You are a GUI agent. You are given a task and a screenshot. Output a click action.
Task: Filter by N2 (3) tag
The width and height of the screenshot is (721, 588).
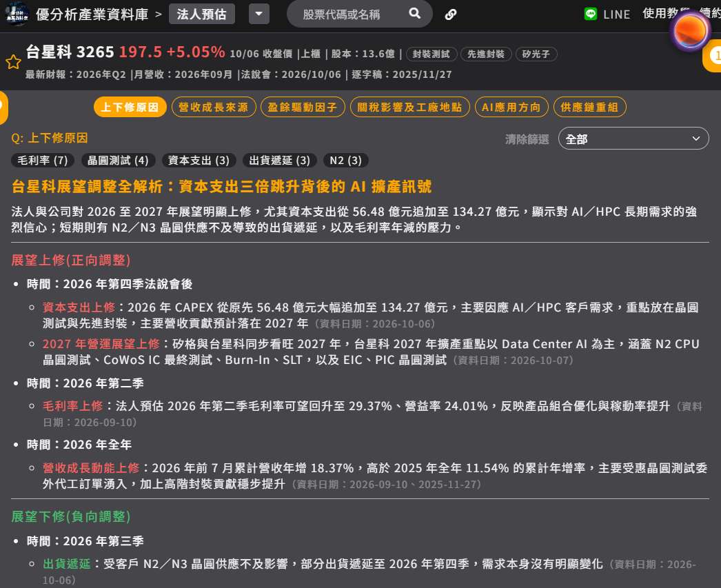(x=346, y=160)
